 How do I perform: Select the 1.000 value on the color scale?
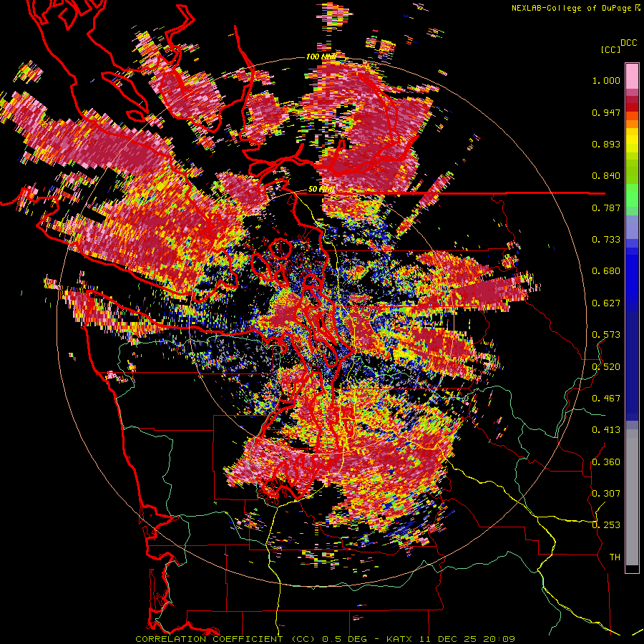tap(606, 80)
